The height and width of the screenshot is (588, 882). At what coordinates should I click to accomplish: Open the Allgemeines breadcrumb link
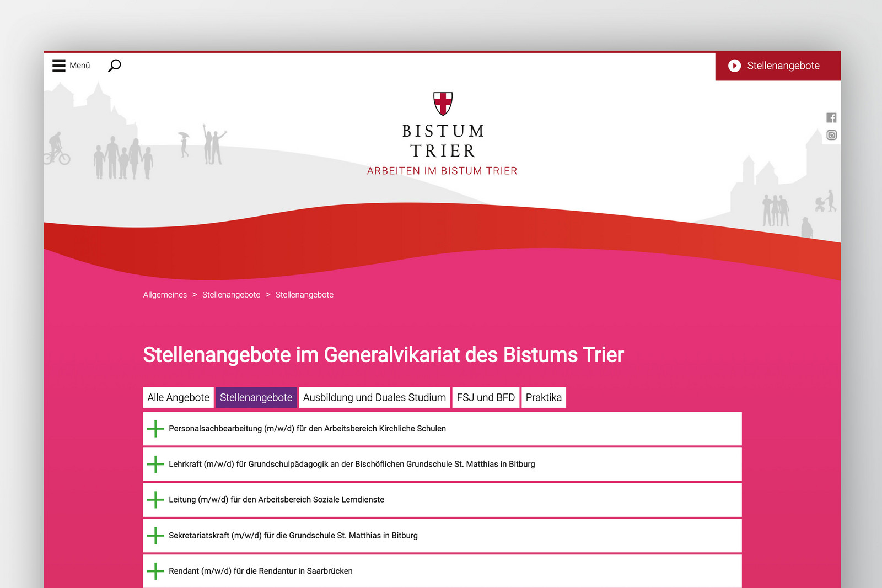164,294
